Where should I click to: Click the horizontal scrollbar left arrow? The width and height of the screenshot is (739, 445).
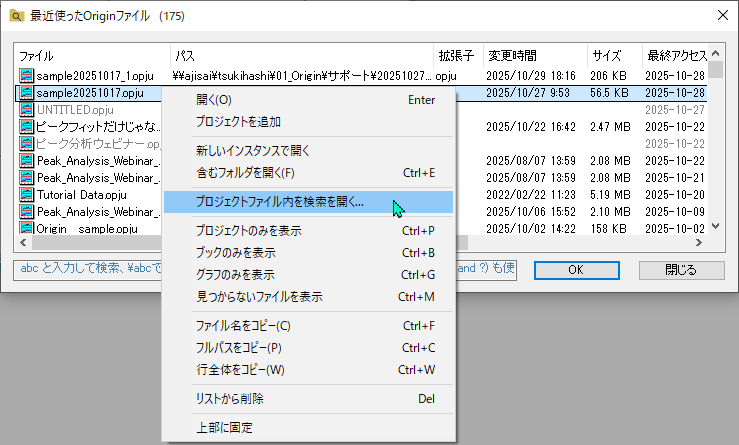pos(23,242)
